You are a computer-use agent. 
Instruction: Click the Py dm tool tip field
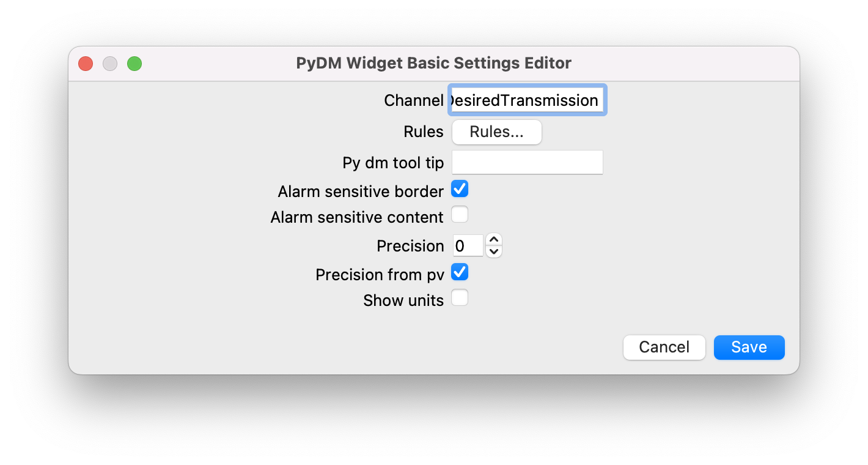[527, 162]
